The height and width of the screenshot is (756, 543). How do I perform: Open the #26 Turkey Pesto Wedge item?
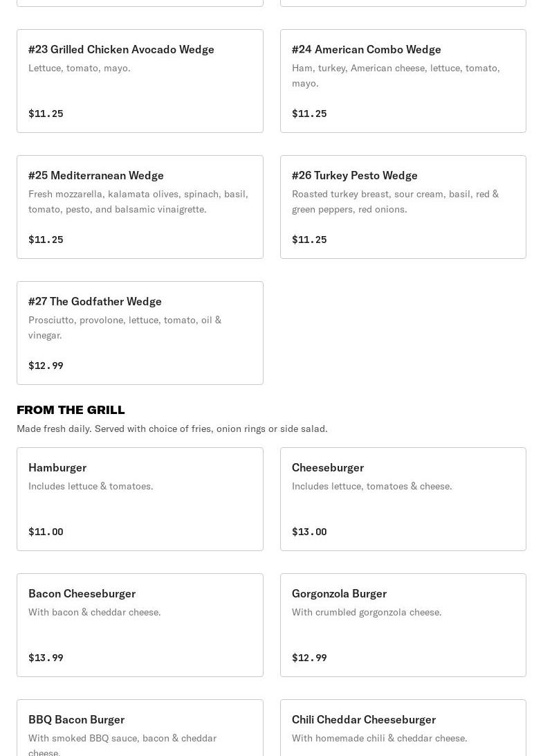pyautogui.click(x=403, y=206)
